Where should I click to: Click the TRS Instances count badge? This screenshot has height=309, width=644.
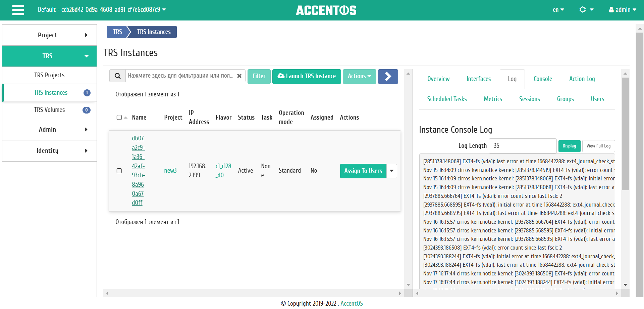click(x=87, y=93)
